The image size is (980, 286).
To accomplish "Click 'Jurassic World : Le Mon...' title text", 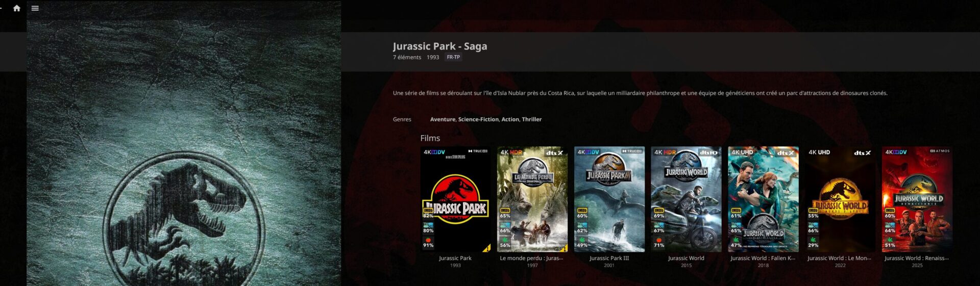I will (840, 258).
